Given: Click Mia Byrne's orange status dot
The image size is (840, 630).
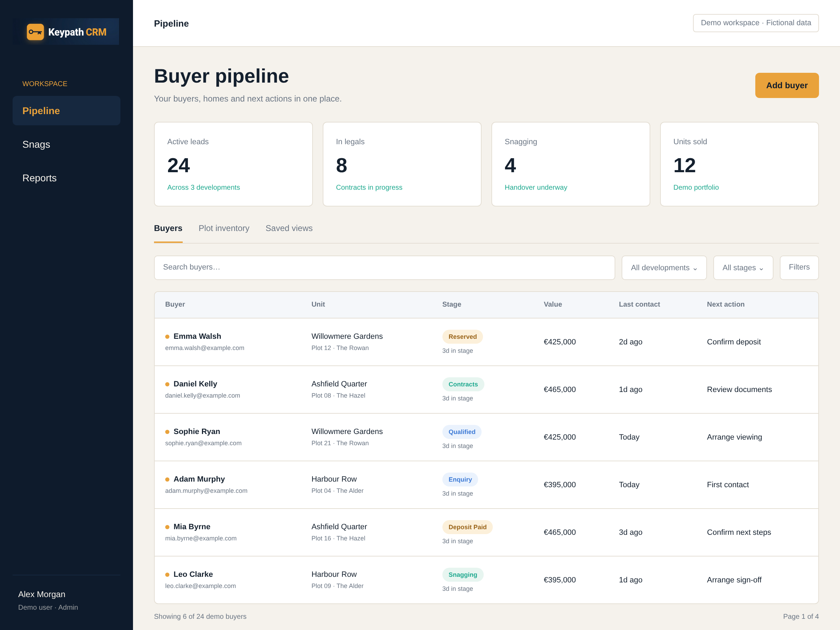Looking at the screenshot, I should 167,527.
